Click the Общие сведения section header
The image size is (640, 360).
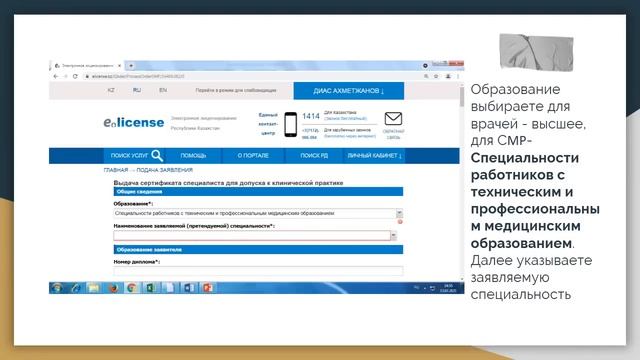click(258, 192)
